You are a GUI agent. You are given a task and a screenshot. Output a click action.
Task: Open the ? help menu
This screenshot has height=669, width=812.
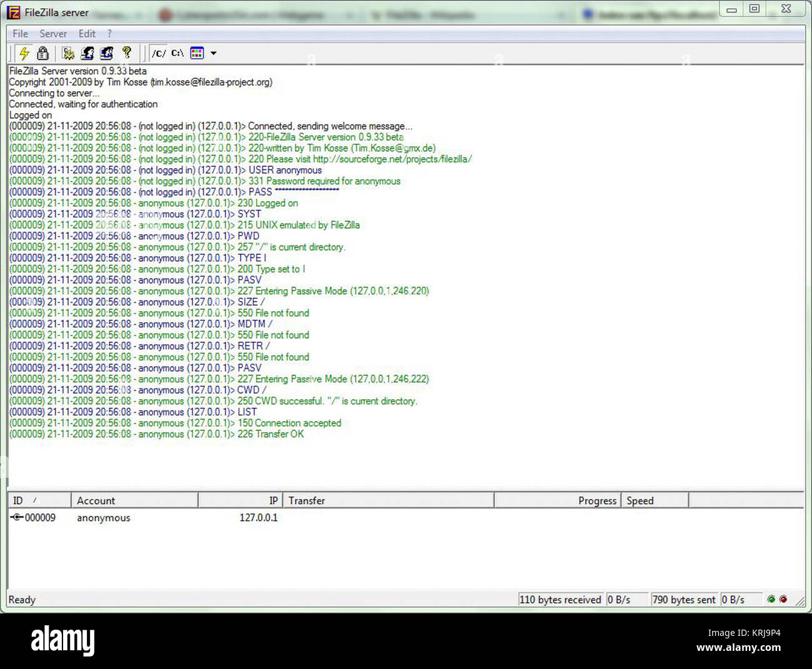click(x=109, y=34)
